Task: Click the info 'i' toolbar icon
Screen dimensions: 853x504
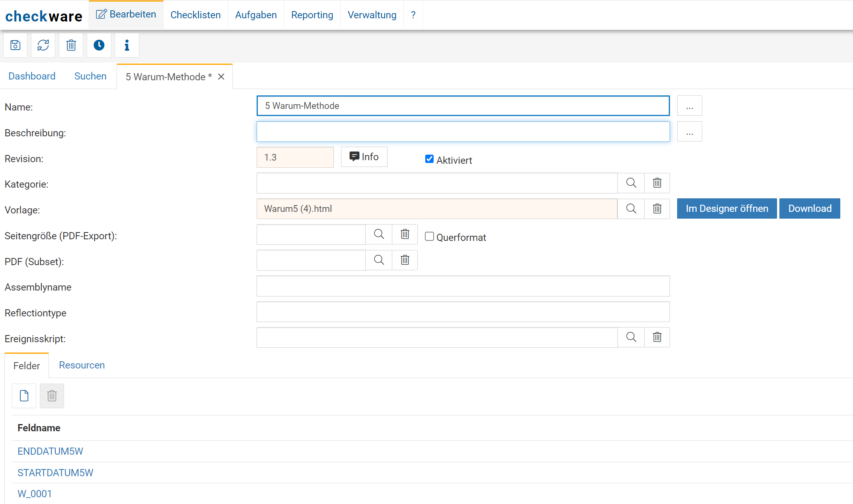Action: click(x=127, y=45)
